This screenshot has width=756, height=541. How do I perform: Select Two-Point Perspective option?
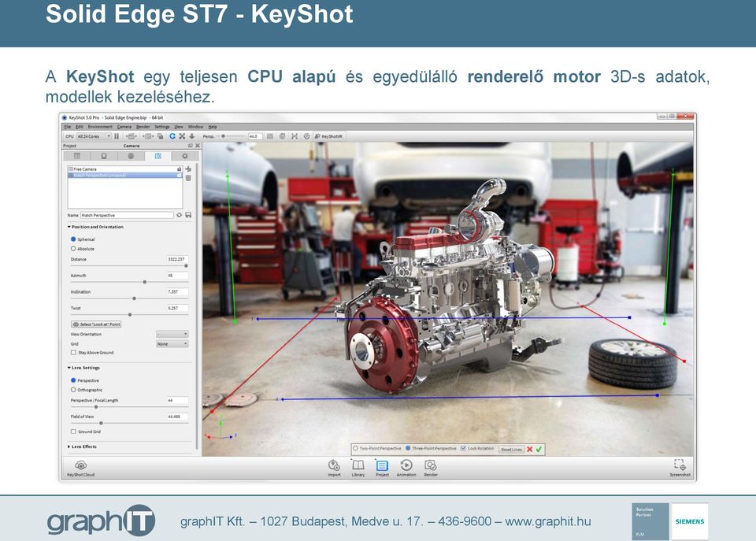click(x=355, y=448)
